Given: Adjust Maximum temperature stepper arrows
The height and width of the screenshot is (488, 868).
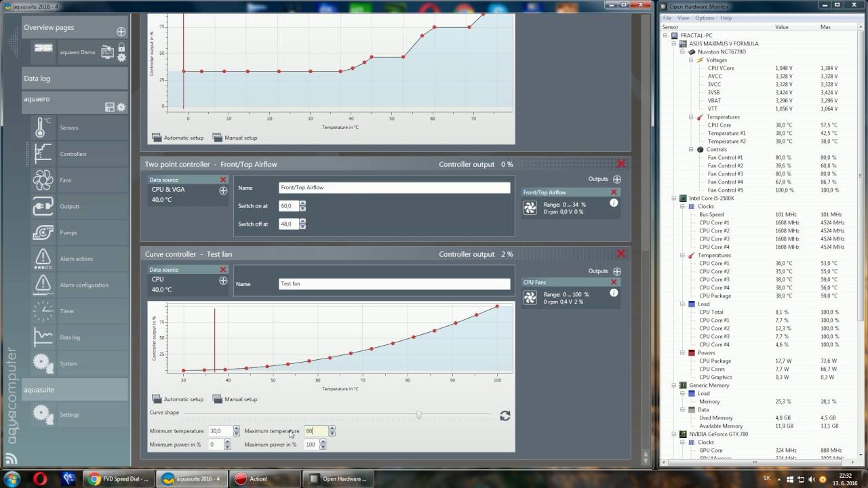Looking at the screenshot, I should pyautogui.click(x=331, y=431).
